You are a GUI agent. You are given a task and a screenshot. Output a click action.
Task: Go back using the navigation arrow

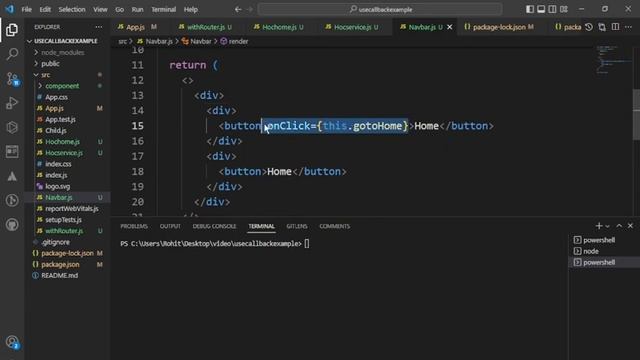(x=238, y=9)
